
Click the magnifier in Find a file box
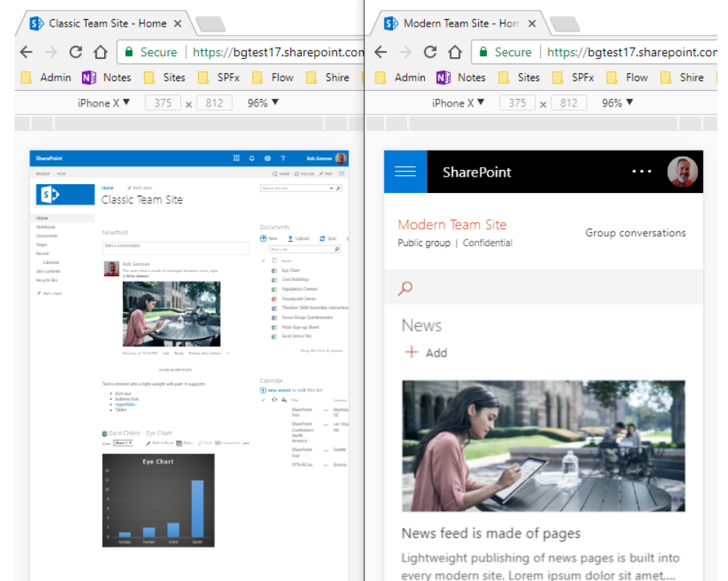[x=337, y=249]
